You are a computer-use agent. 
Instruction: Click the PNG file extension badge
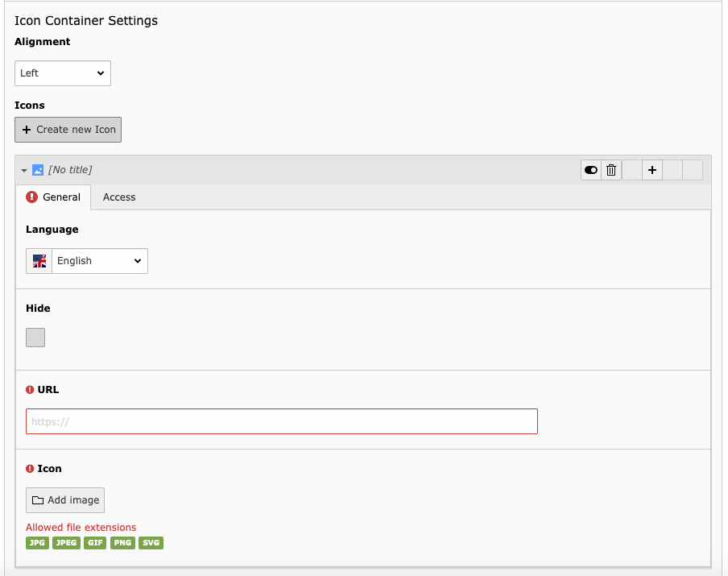pos(122,543)
